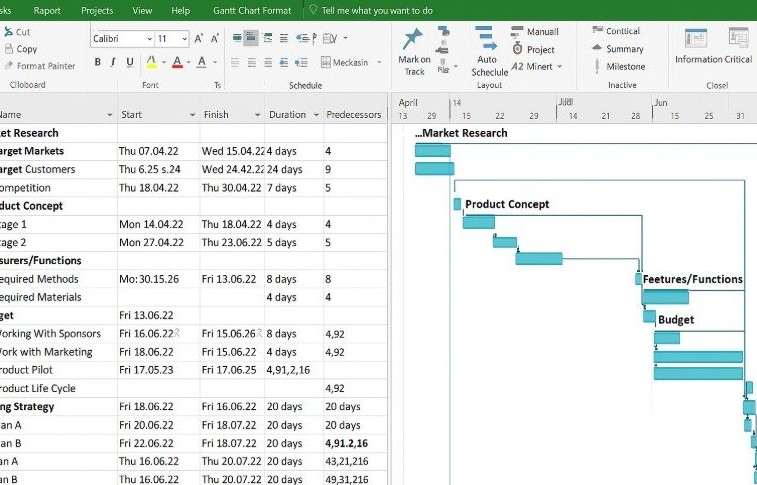Click the Predecessors column header
This screenshot has width=757, height=485.
tap(354, 115)
